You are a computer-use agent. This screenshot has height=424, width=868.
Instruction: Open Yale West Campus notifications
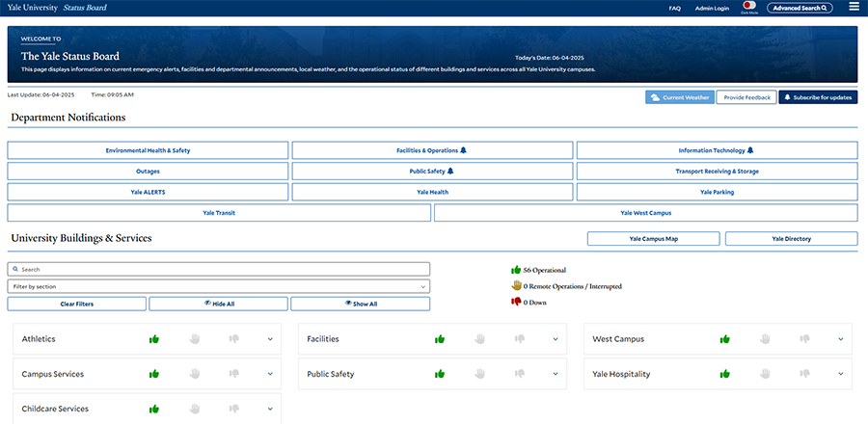tap(646, 213)
